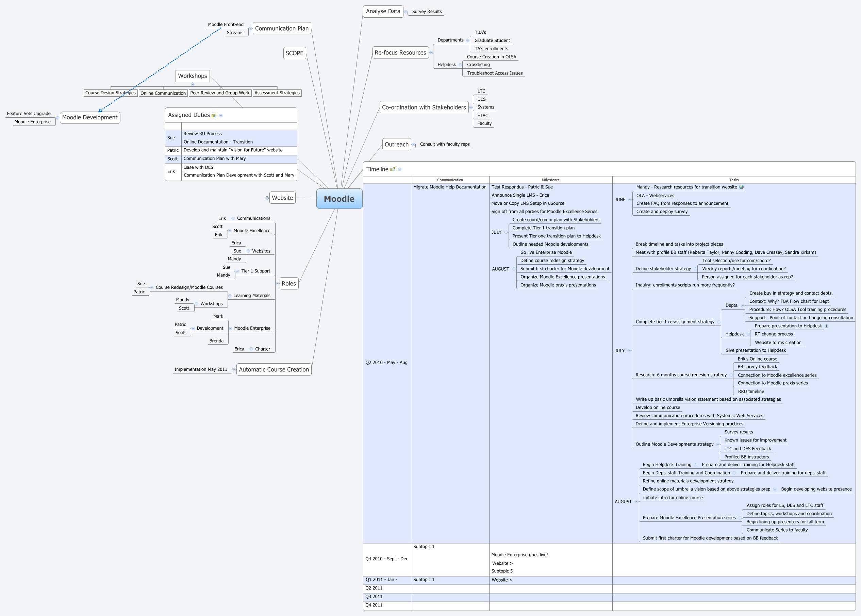The width and height of the screenshot is (861, 616).
Task: Toggle the "Roles" branch collapsed
Action: (278, 283)
